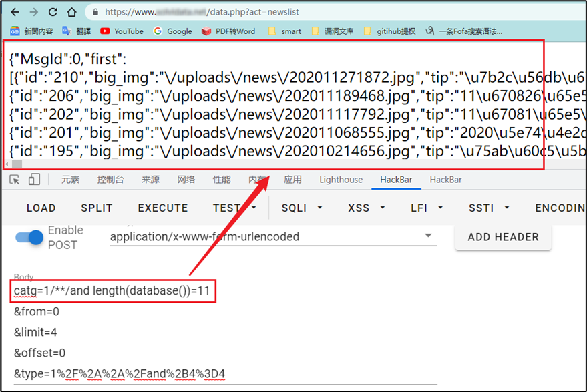Open the 一条Fofa搜索语法 bookmark
This screenshot has width=587, height=392.
(x=464, y=31)
